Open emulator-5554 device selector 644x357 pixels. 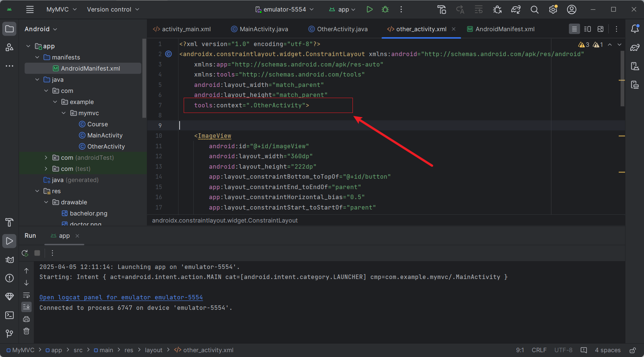284,10
